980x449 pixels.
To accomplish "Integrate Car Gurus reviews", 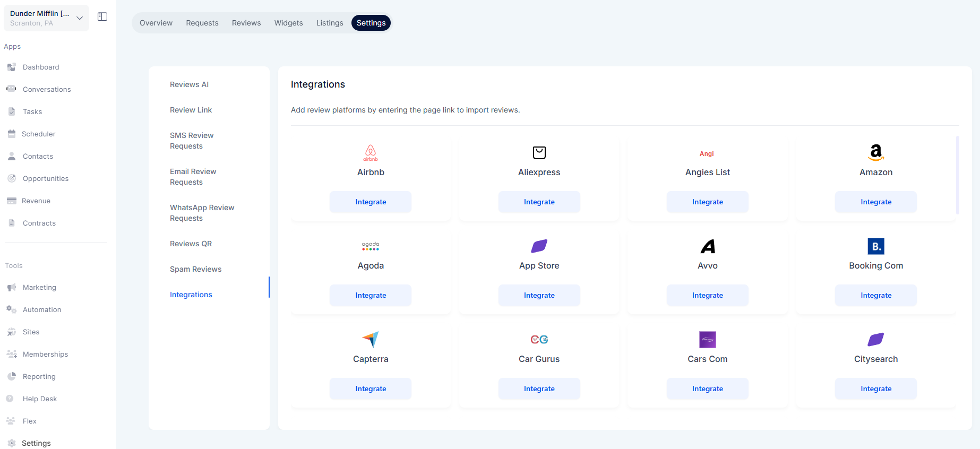I will pos(539,388).
